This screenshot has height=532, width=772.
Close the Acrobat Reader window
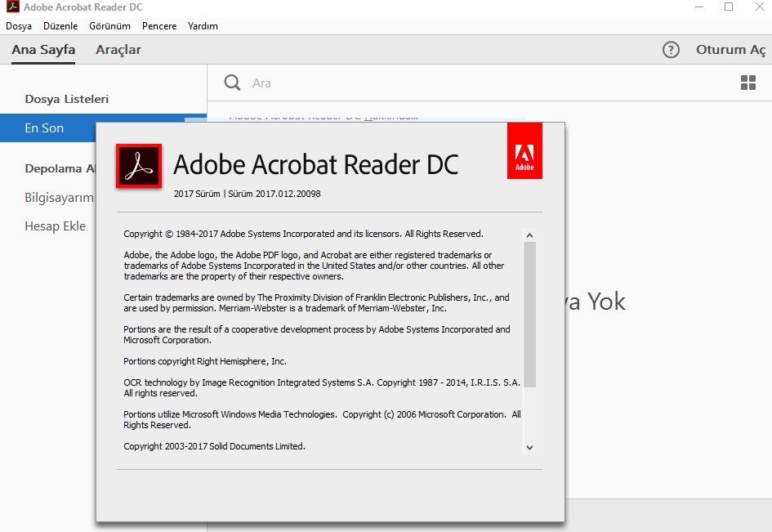760,7
